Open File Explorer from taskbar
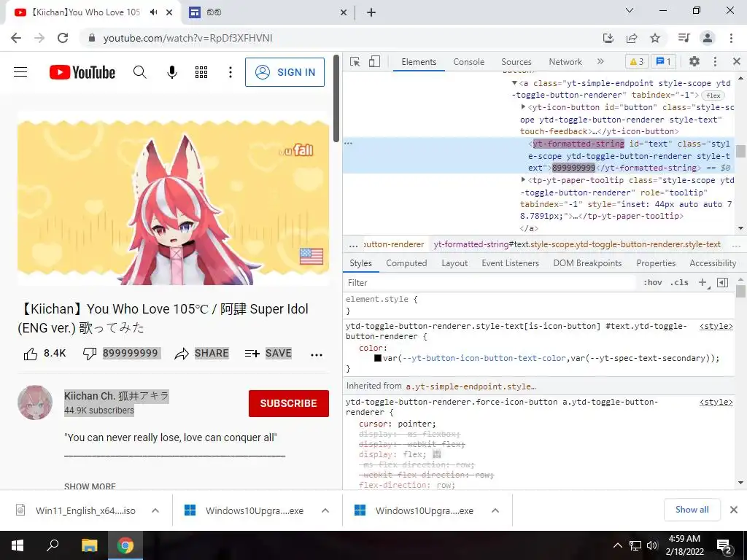 tap(89, 545)
